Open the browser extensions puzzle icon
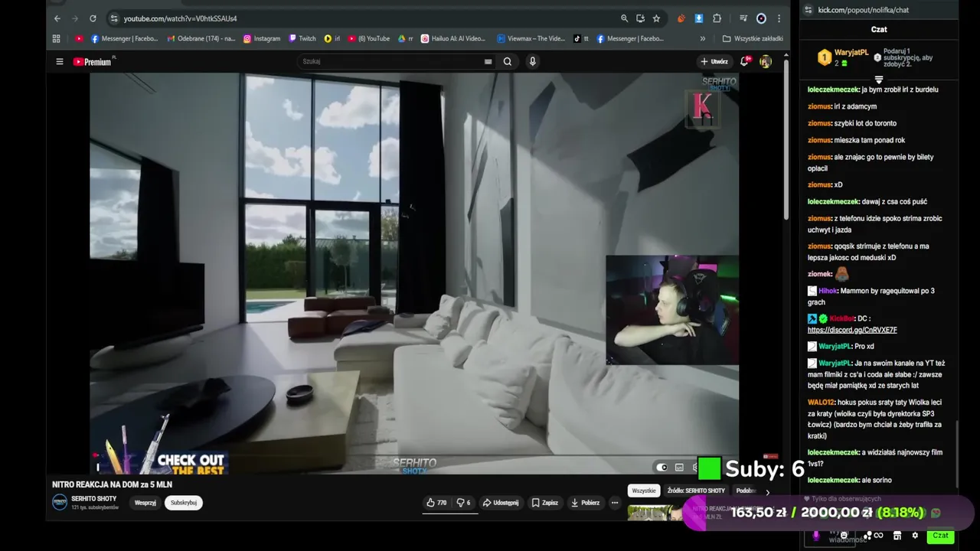980x551 pixels. pyautogui.click(x=717, y=18)
